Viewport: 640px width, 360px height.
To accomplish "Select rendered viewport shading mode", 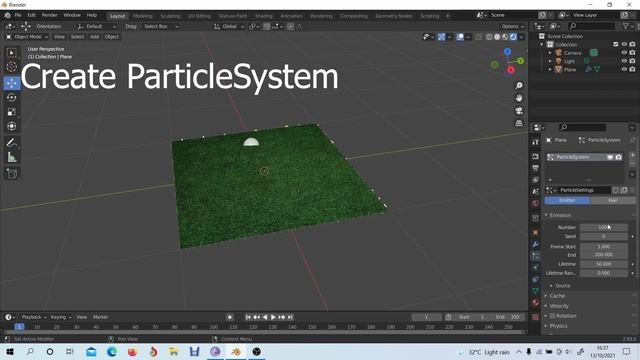I will 513,37.
